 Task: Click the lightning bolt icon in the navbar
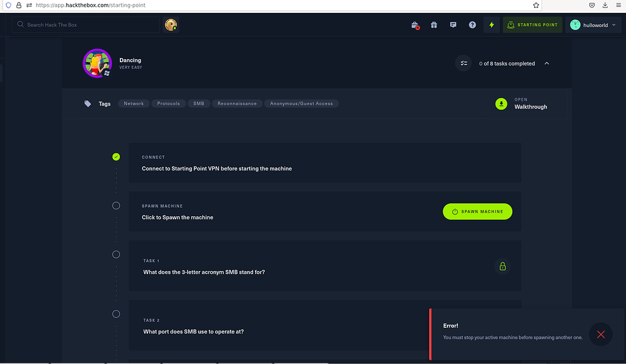(x=492, y=24)
